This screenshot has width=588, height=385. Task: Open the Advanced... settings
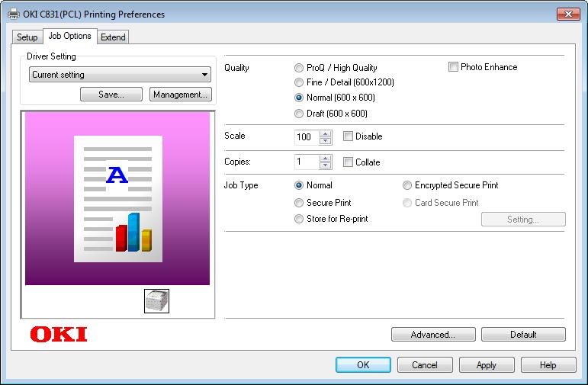[433, 335]
